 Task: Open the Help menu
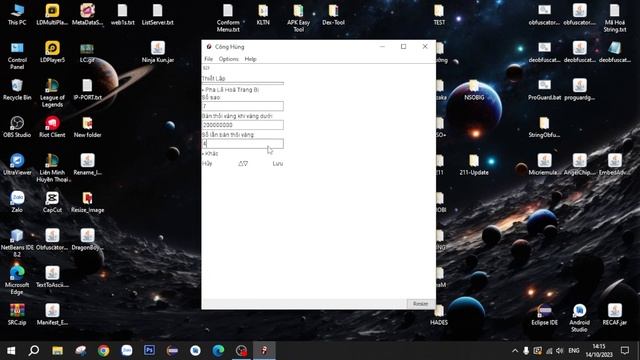pyautogui.click(x=250, y=59)
